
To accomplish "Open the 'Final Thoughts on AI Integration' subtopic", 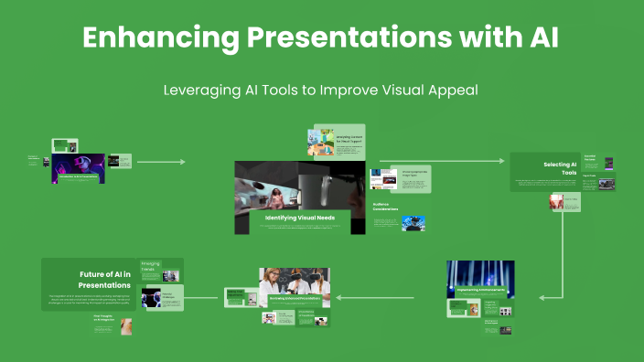I will coord(112,325).
